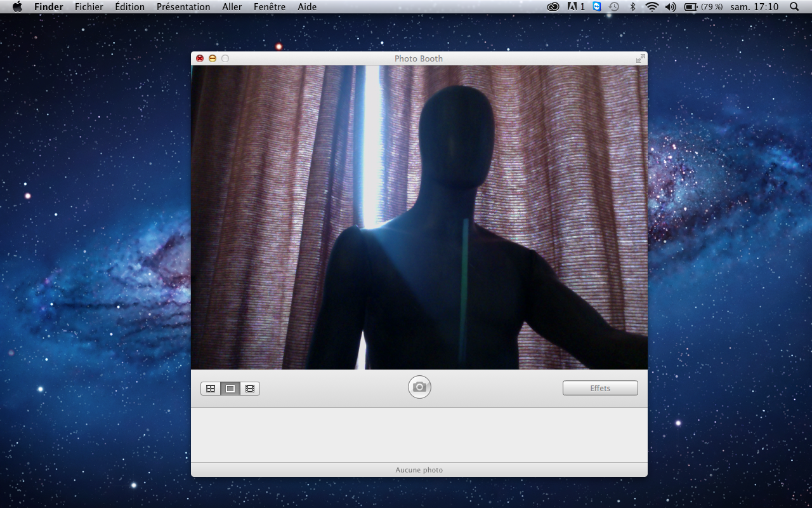Open the volume control menu

pyautogui.click(x=671, y=7)
